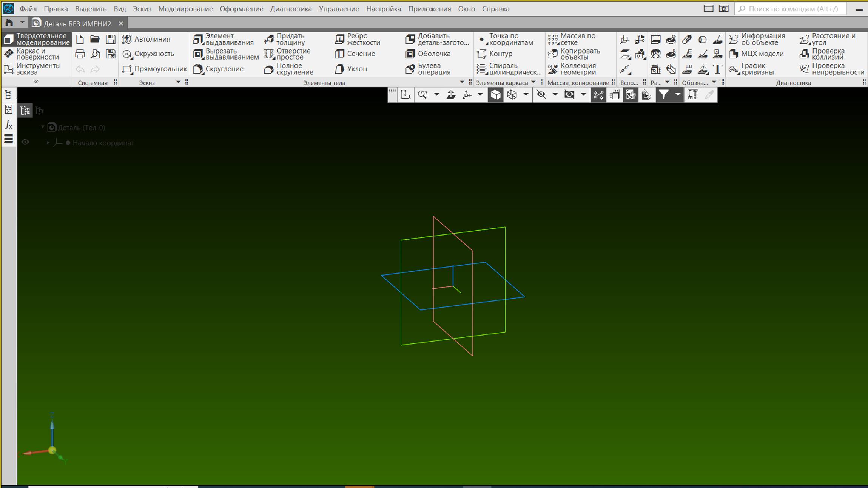Click the Extrude element (Элемент выдавливания) tool
The image size is (868, 488).
tap(224, 39)
